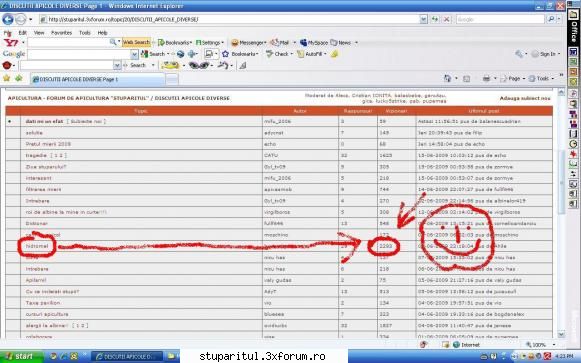Viewport: 581px width, 363px height.
Task: Open the Tools menu in menu bar
Action: [x=84, y=33]
